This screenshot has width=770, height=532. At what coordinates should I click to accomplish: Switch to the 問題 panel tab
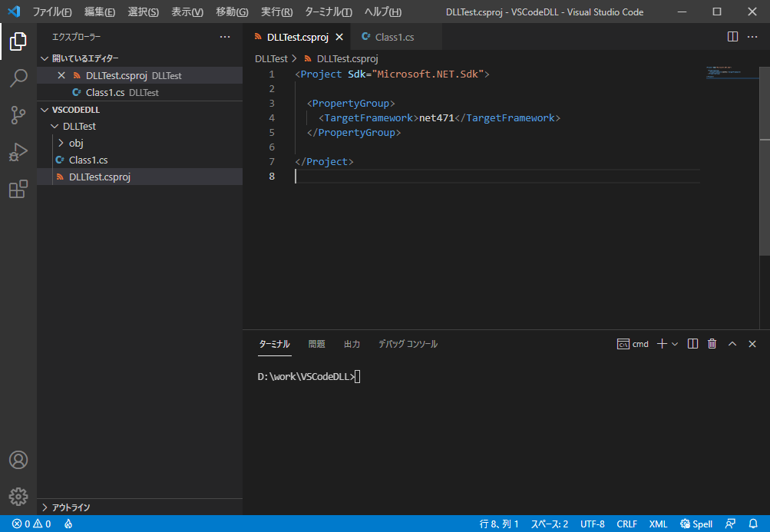[x=317, y=344]
